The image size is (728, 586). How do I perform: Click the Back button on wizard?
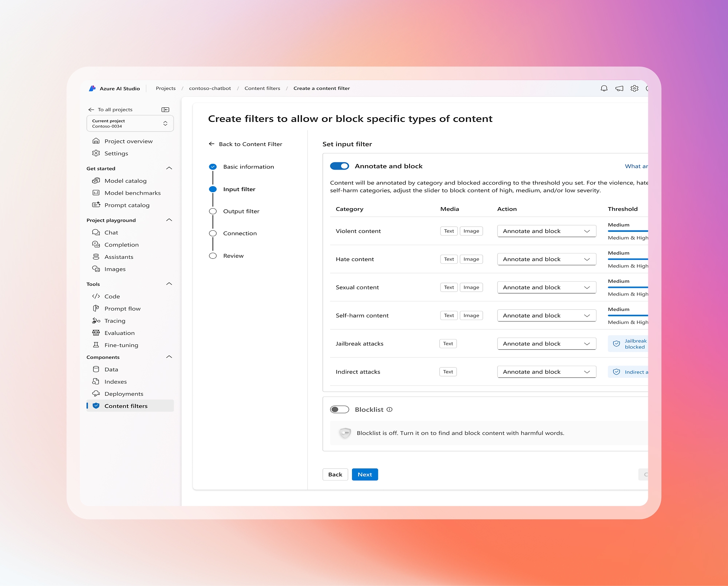click(334, 474)
